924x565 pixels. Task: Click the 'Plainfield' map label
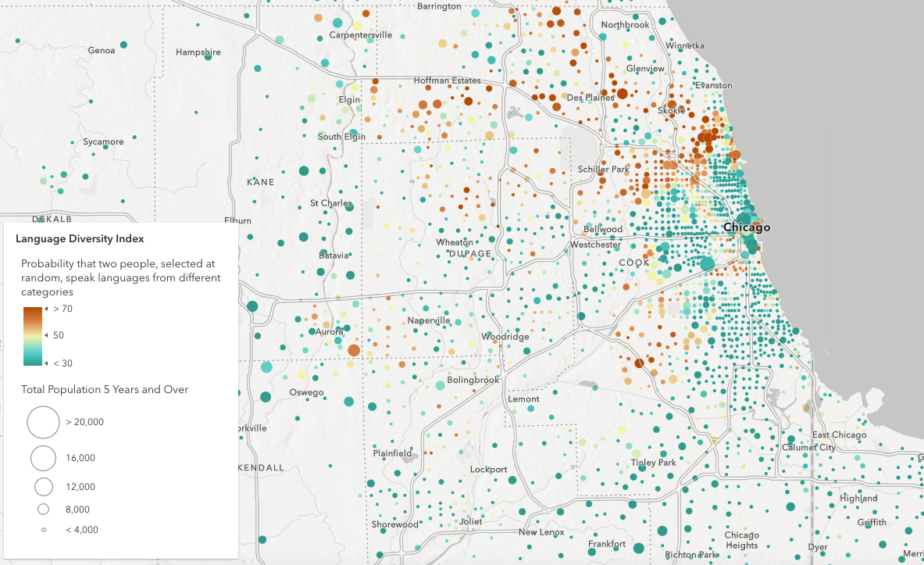[x=392, y=453]
